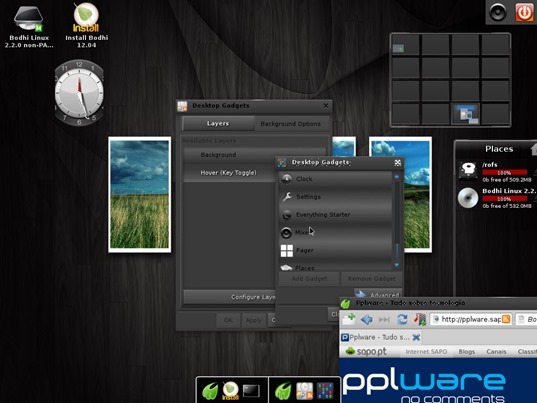
Task: Click the Bodhi Linux disc usage bar
Action: tap(504, 199)
